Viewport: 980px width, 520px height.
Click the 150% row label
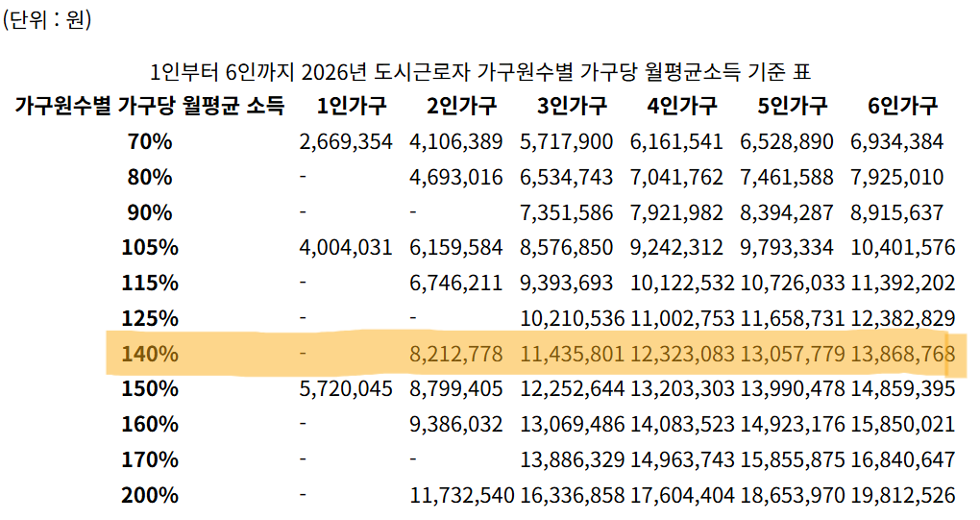point(149,389)
